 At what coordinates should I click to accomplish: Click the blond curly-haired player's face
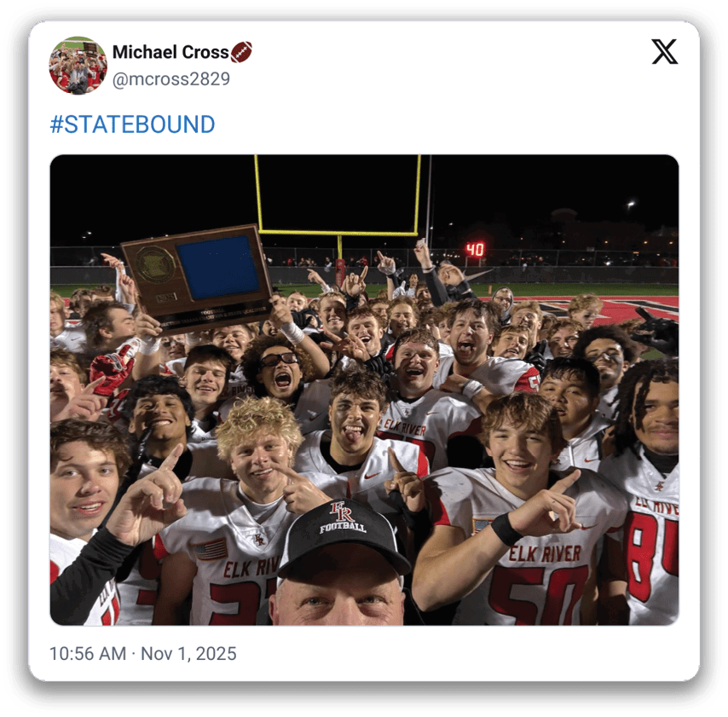pyautogui.click(x=260, y=459)
